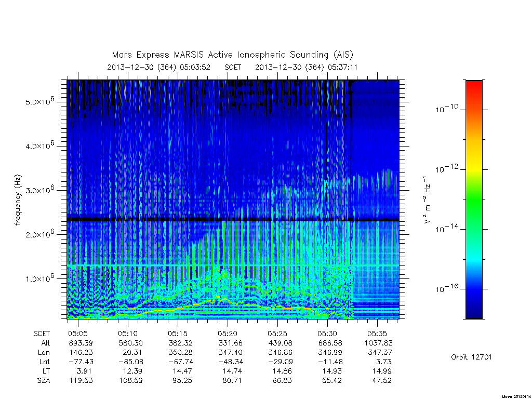Click the frequency (Hz) axis title
The image size is (532, 399).
coord(18,200)
